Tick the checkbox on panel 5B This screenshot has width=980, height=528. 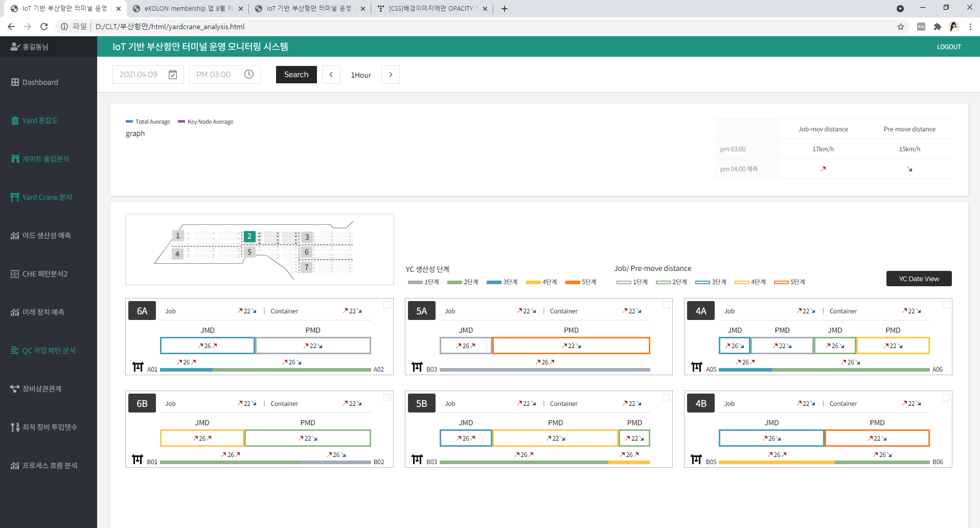666,398
